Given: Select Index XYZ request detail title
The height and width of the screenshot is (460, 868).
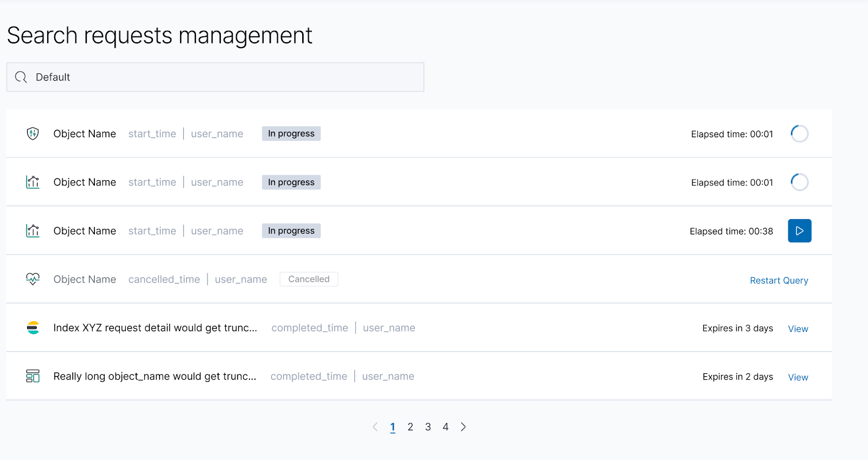Looking at the screenshot, I should (155, 328).
